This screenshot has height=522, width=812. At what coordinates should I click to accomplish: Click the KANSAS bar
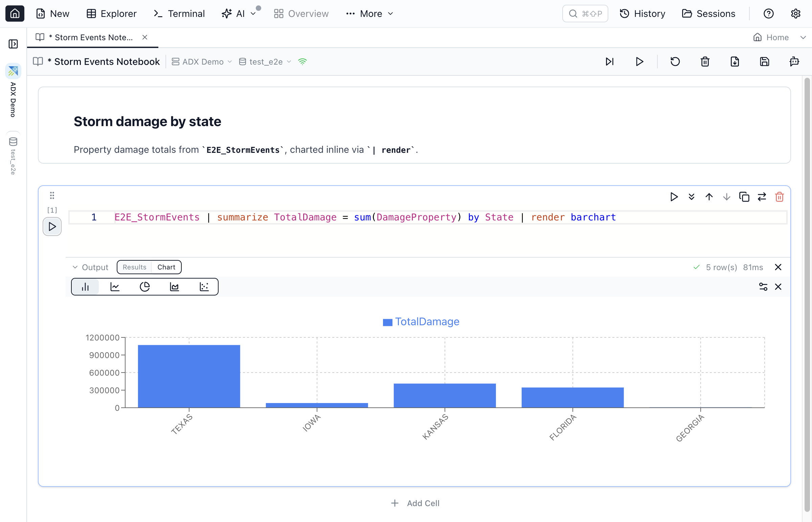(x=445, y=396)
